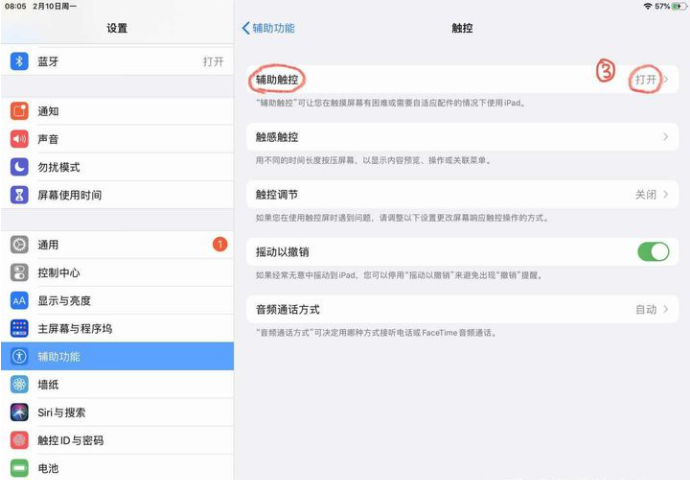
Task: Tap the battery indicator in status bar
Action: click(679, 6)
